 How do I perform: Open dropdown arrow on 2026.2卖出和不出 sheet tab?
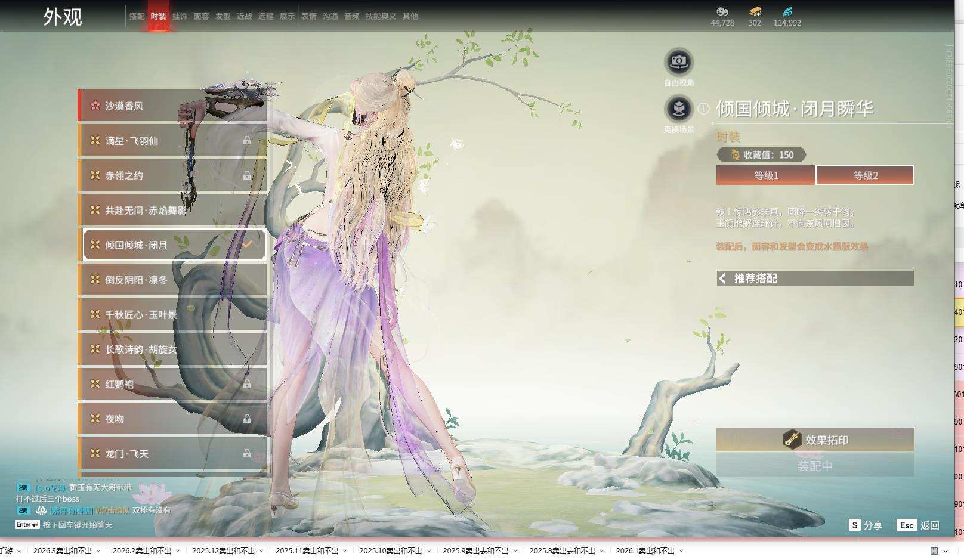[178, 550]
